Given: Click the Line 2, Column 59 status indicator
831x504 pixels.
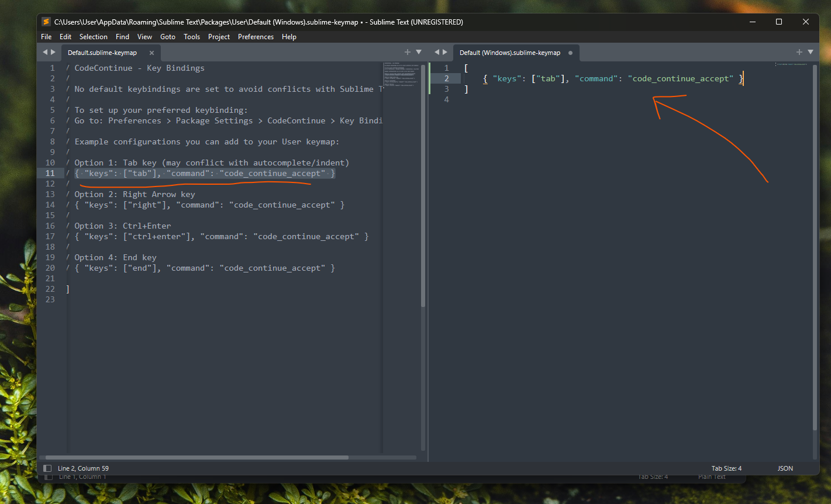Looking at the screenshot, I should pos(82,468).
